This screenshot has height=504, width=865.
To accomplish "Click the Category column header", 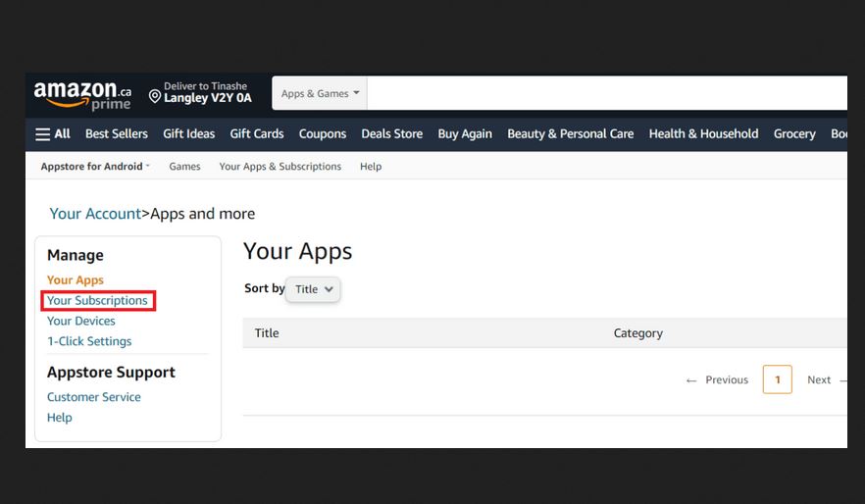I will 638,333.
